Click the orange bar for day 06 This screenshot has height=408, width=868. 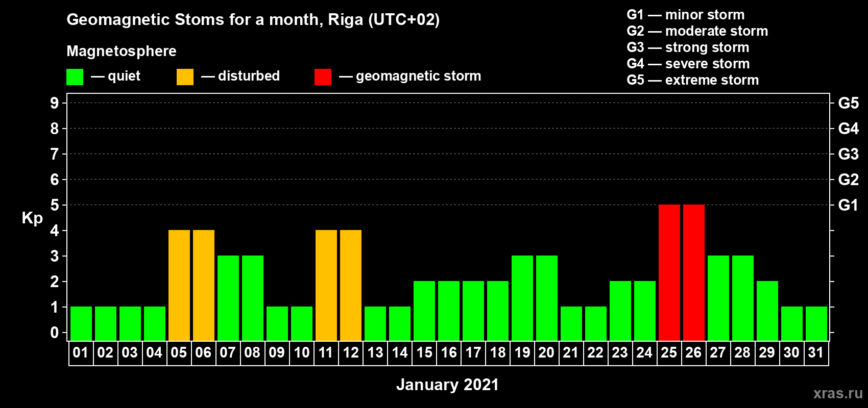click(x=204, y=285)
